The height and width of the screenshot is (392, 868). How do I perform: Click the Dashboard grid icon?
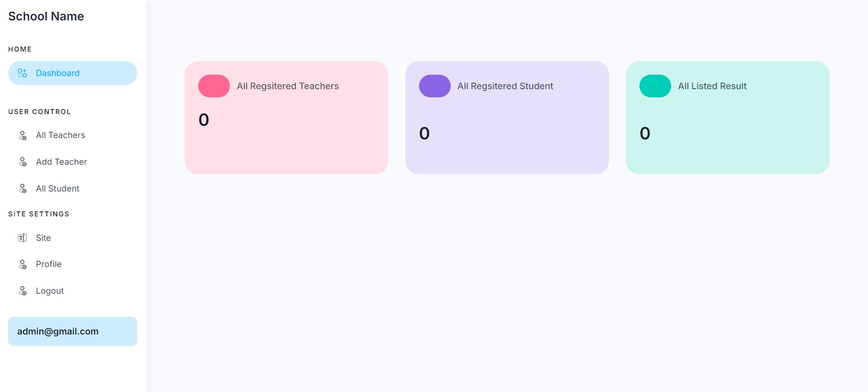pyautogui.click(x=22, y=73)
